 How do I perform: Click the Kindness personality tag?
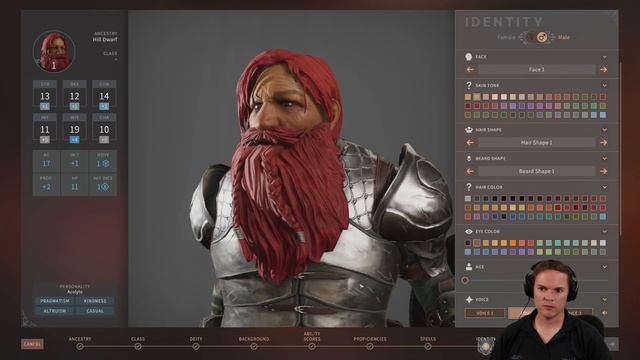tap(95, 301)
